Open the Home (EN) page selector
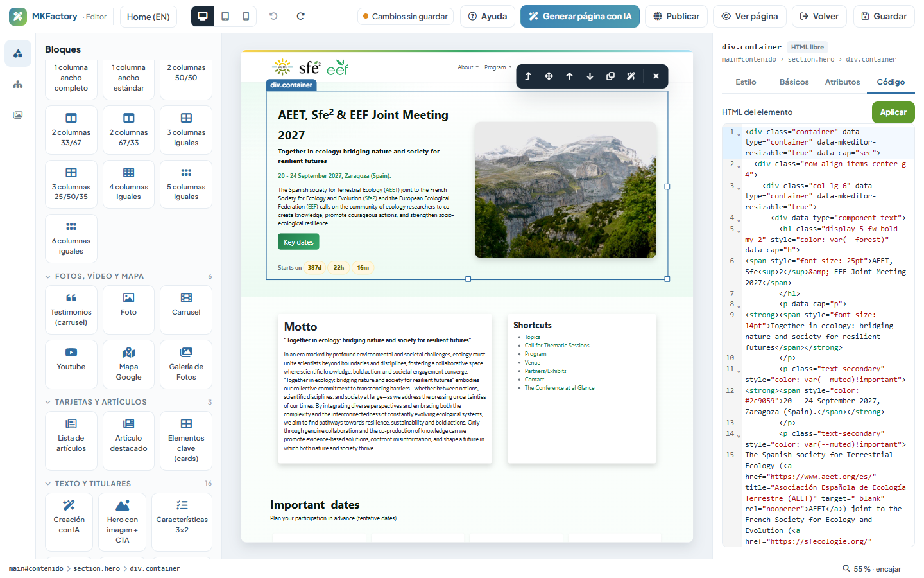This screenshot has height=578, width=924. [148, 17]
